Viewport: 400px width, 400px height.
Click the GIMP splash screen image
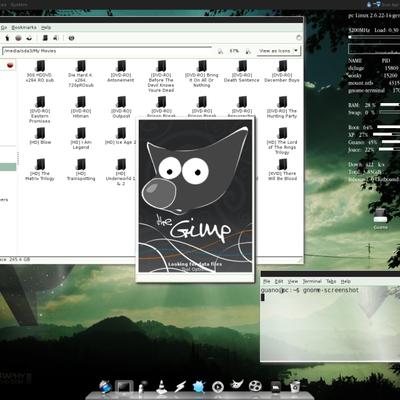click(x=196, y=197)
